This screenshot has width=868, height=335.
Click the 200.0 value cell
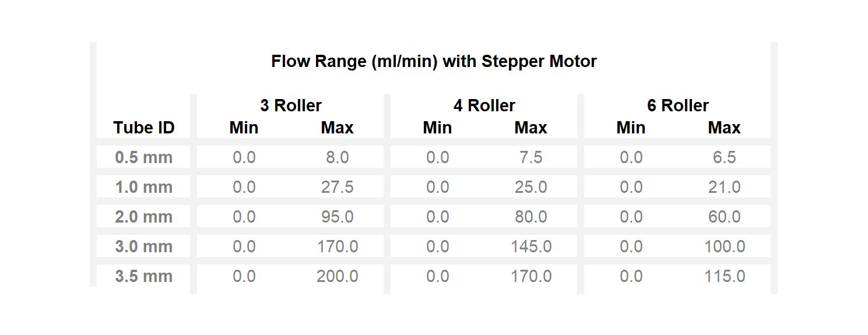(x=338, y=276)
